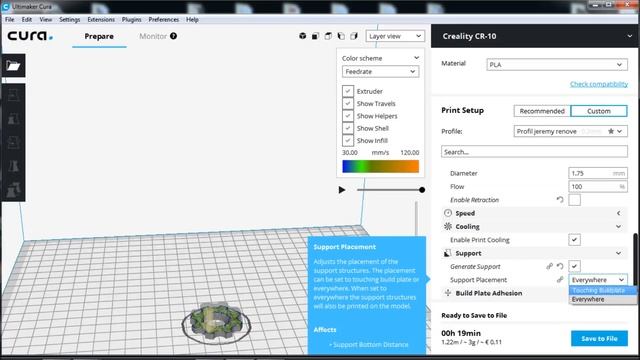Image resolution: width=640 pixels, height=360 pixels.
Task: Click link icon beside Support Placement
Action: [x=560, y=280]
